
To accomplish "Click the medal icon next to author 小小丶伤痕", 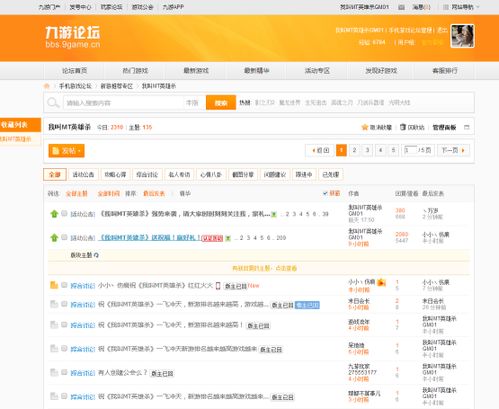I will 381,282.
